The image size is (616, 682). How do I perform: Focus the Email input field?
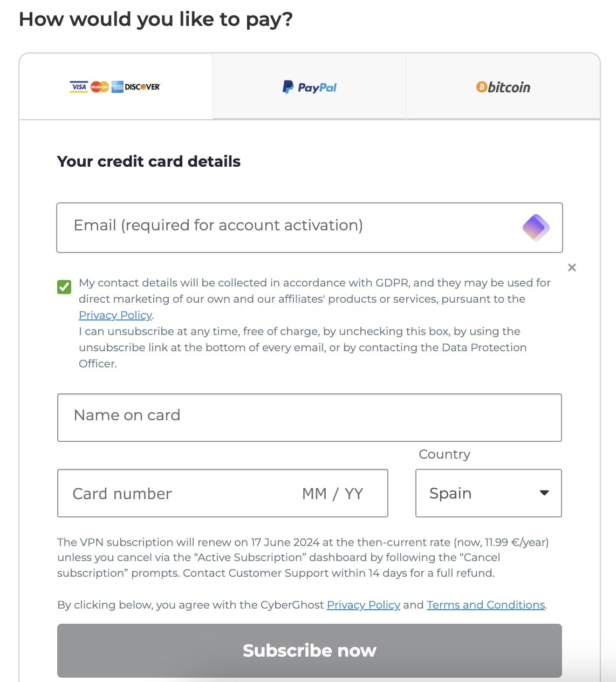[291, 227]
